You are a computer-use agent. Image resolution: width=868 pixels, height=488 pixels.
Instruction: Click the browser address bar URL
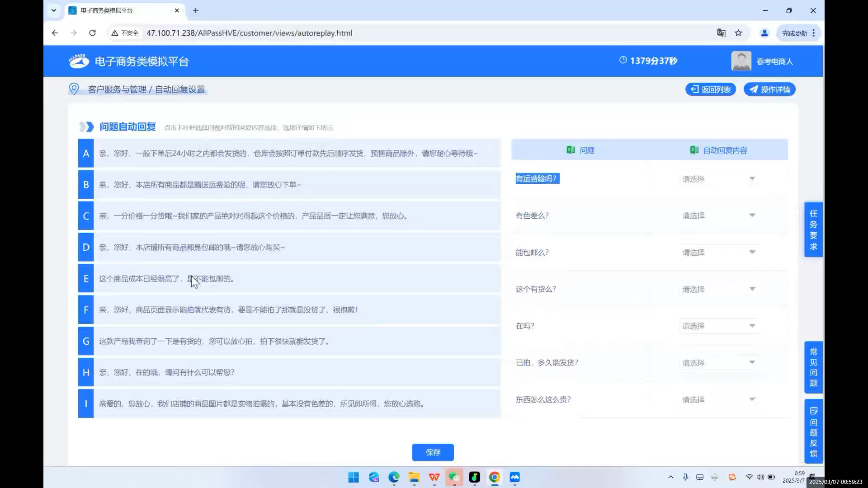pos(249,33)
